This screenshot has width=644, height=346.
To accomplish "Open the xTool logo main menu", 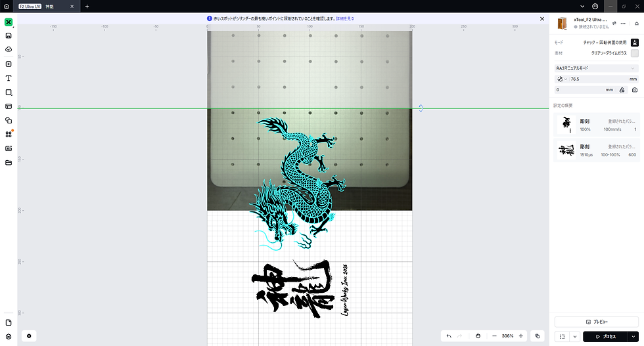I will click(8, 22).
